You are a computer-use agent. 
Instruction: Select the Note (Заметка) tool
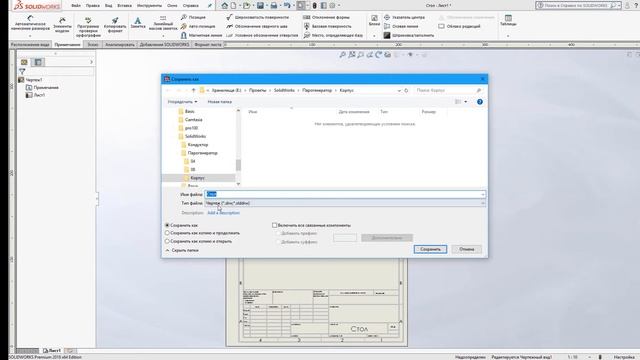[138, 22]
